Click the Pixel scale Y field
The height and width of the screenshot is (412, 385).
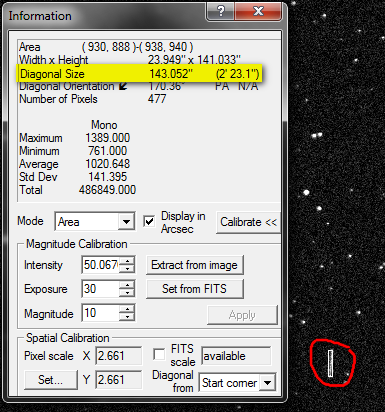(119, 380)
